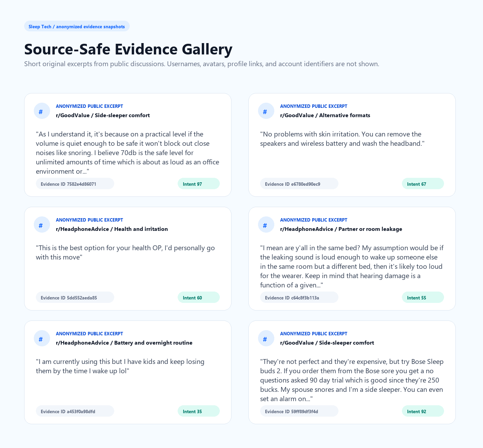Click Anonymized Public Excerpt label on the 7582e4d86071 card
Image resolution: width=483 pixels, height=448 pixels.
click(x=89, y=106)
